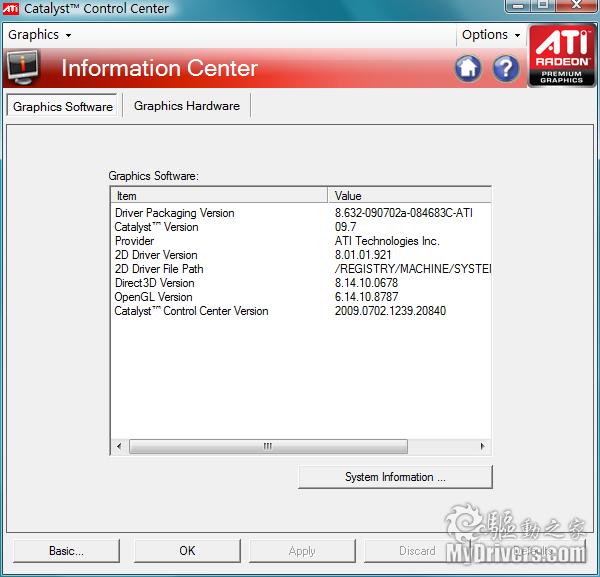Confirm with the OK button
The height and width of the screenshot is (577, 600).
(187, 551)
